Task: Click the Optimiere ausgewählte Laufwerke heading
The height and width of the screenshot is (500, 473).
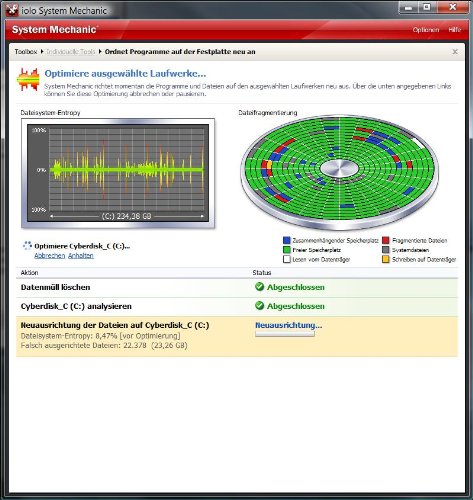Action: click(x=125, y=74)
